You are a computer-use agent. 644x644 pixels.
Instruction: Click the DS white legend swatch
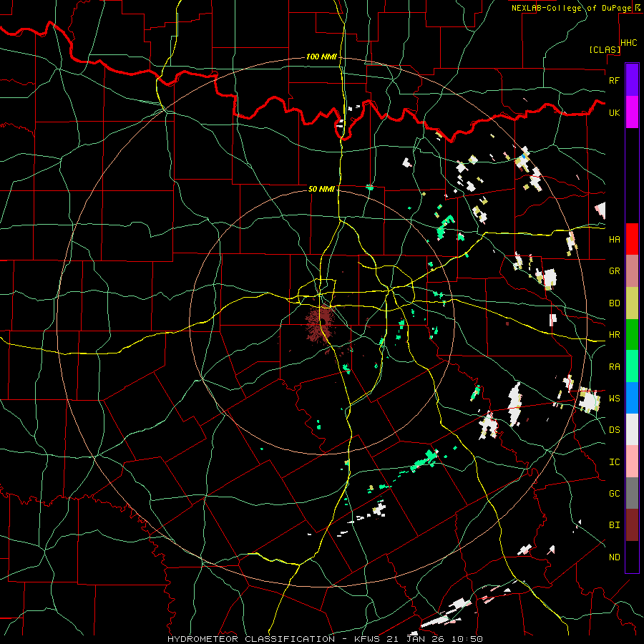[632, 429]
